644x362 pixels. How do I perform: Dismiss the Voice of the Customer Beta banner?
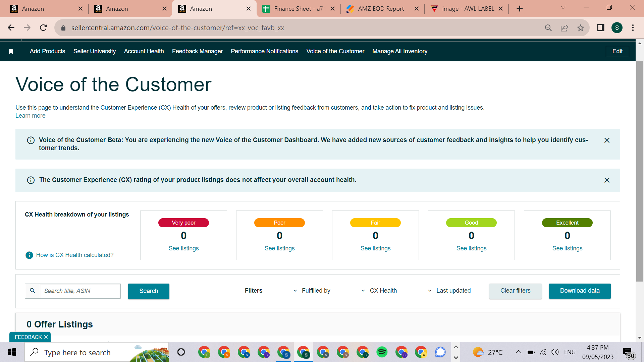click(607, 140)
